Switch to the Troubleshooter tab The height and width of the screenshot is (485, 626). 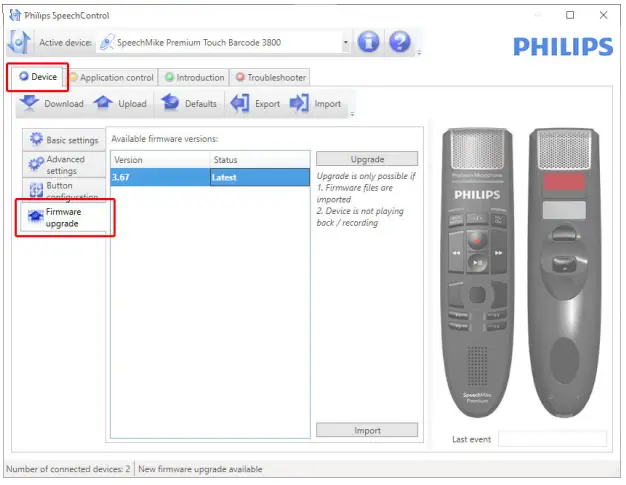click(270, 77)
